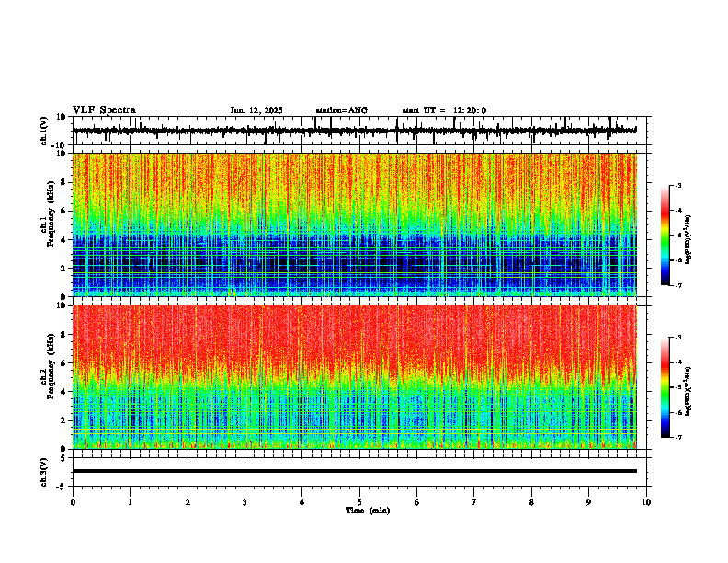Click the "5" tick on the Time axis

pos(359,502)
